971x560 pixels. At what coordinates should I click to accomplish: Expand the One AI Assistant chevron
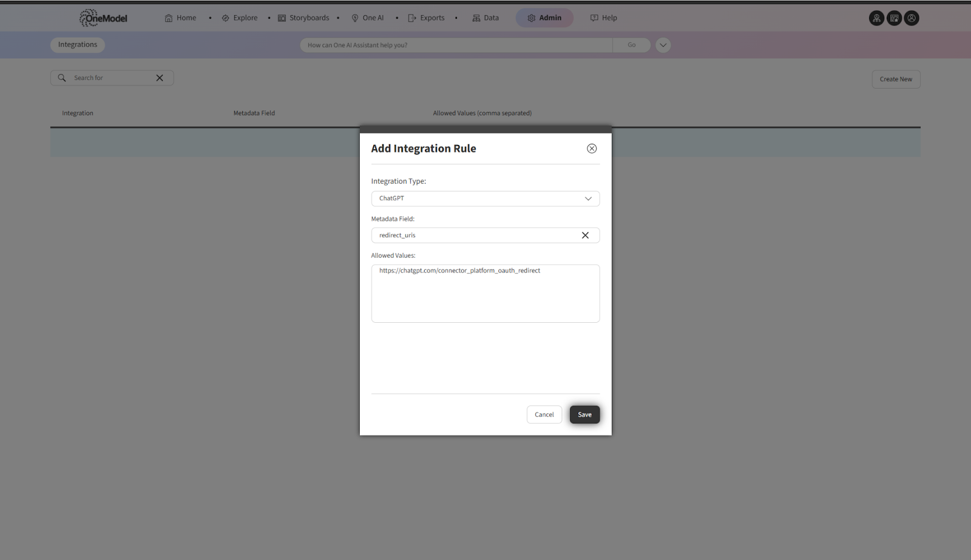click(663, 45)
